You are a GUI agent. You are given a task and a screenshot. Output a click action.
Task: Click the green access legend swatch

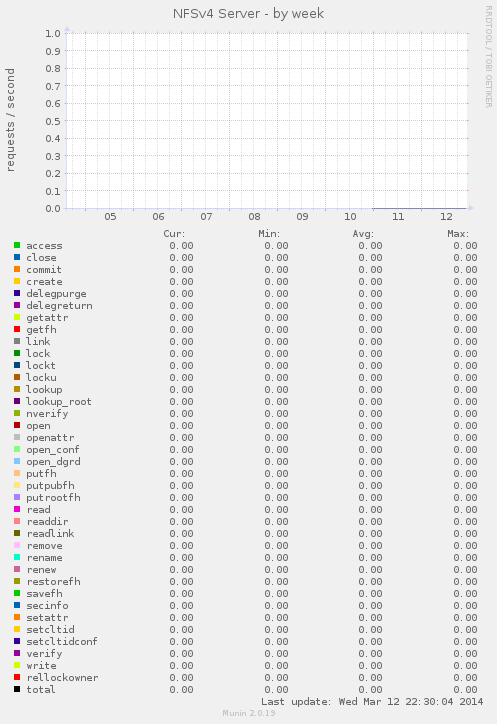[x=17, y=245]
